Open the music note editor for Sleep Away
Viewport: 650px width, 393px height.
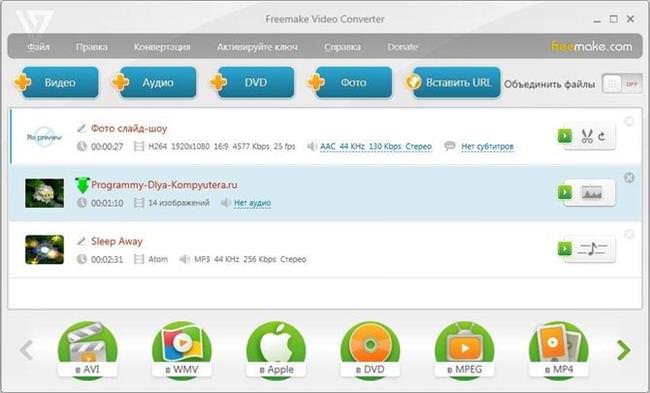tap(592, 249)
